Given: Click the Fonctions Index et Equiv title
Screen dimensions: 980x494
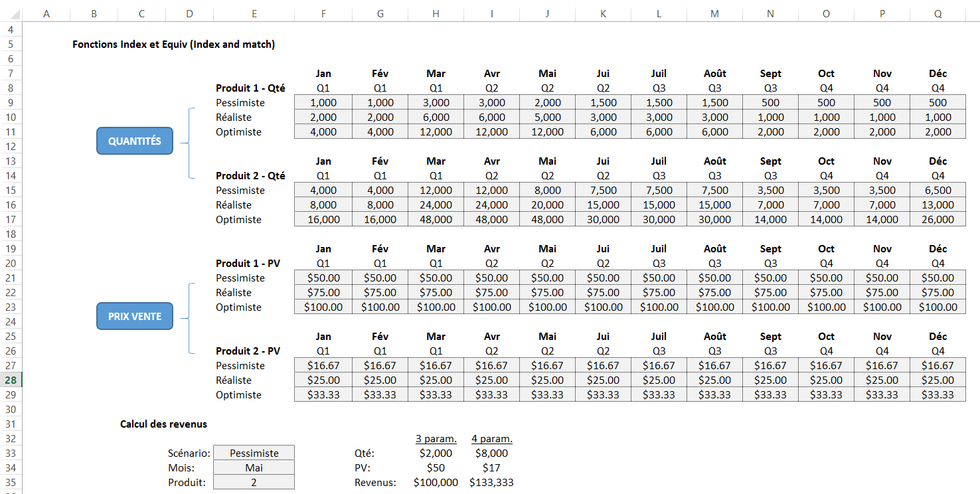Looking at the screenshot, I should (173, 44).
